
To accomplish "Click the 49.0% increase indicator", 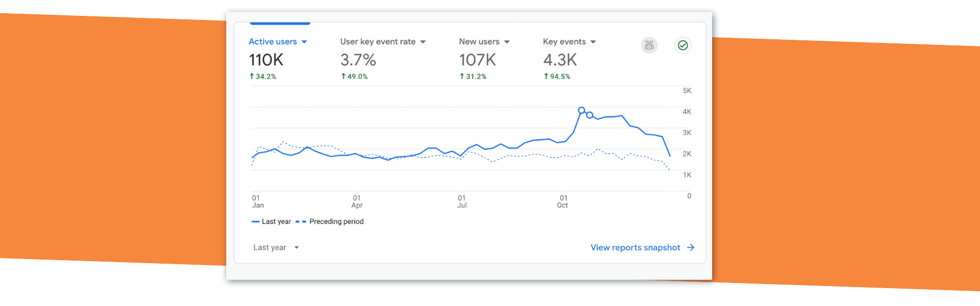I will 354,76.
